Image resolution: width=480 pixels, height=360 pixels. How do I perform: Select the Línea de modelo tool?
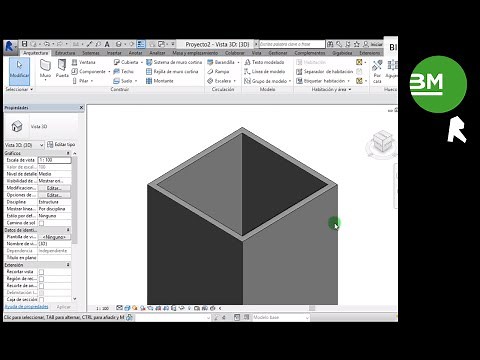point(265,71)
